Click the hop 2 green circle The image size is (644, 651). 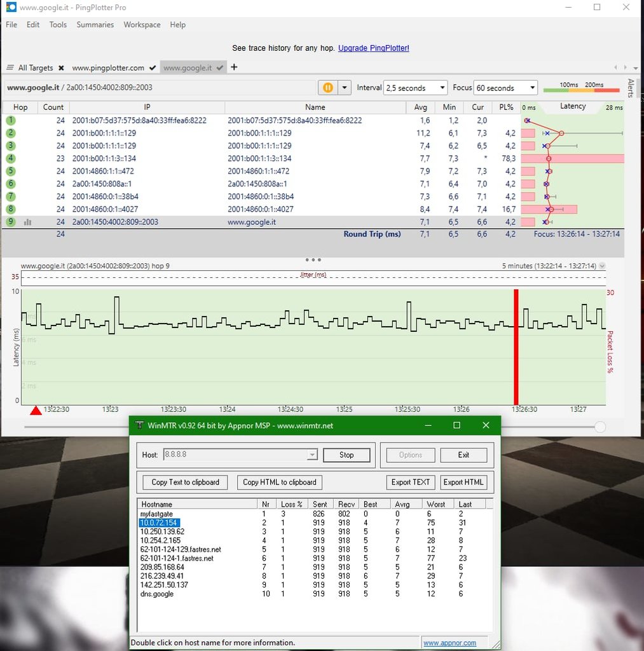coord(11,133)
